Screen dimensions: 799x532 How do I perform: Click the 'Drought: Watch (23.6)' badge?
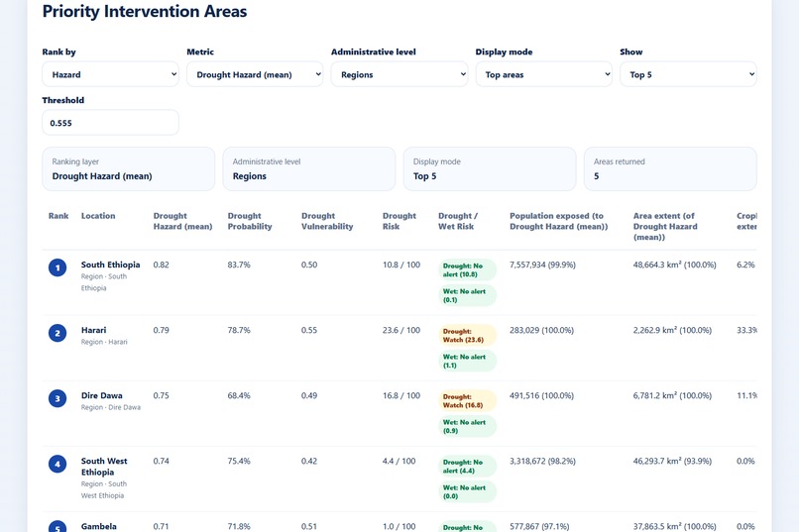[467, 335]
